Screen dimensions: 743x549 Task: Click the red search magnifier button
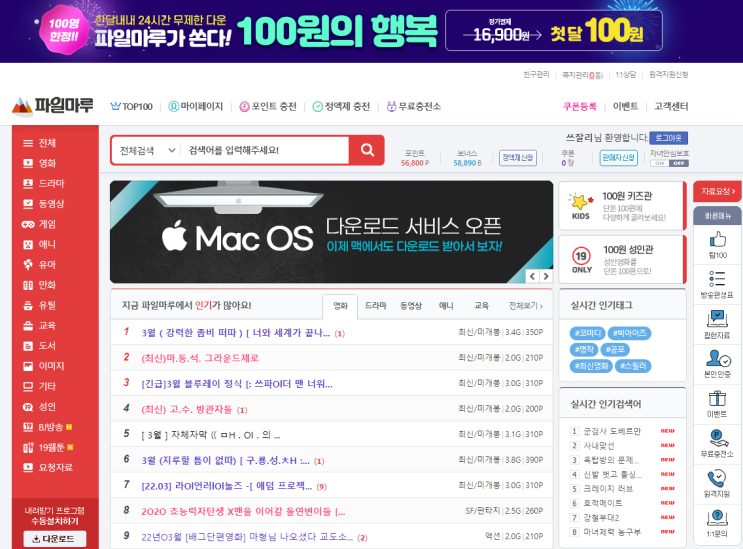[x=367, y=150]
